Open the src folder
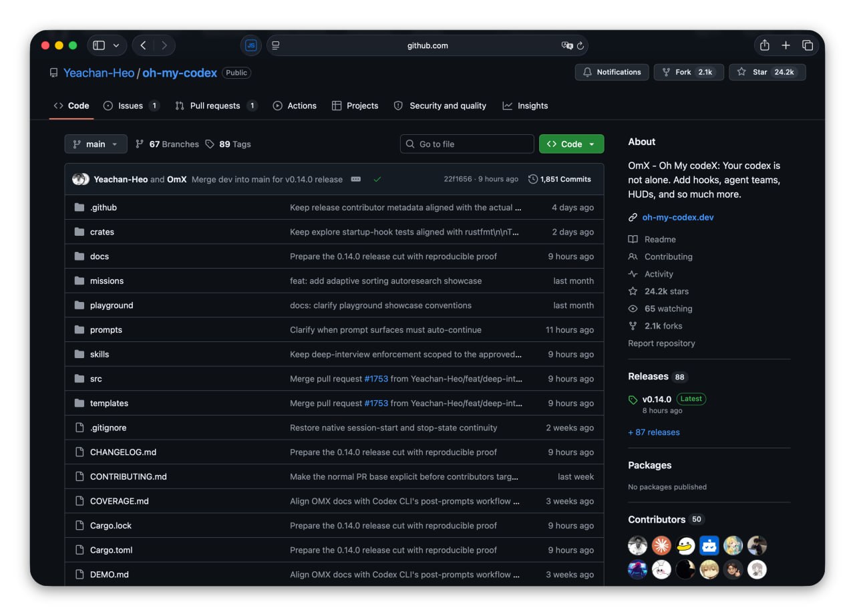855x616 pixels. [96, 379]
